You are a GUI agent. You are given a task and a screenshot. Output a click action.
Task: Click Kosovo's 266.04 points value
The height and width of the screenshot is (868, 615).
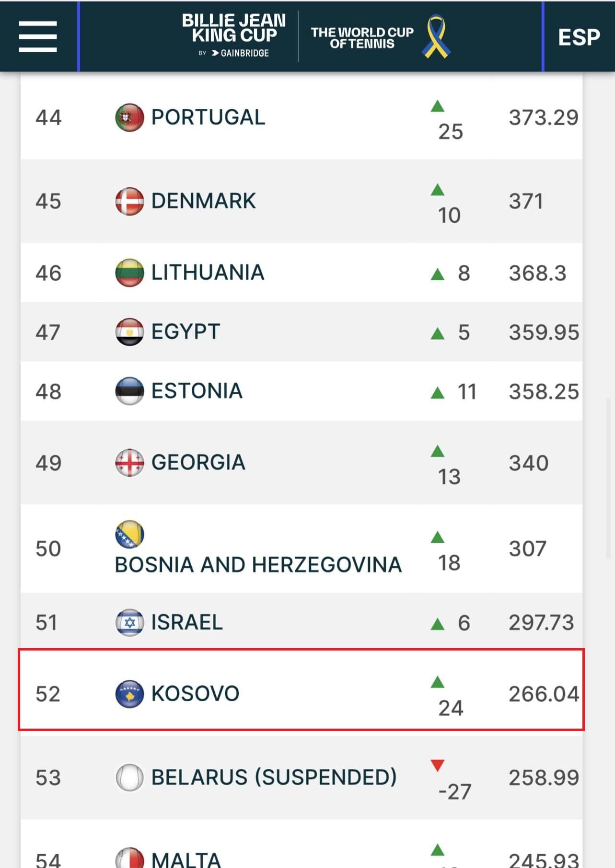point(544,694)
